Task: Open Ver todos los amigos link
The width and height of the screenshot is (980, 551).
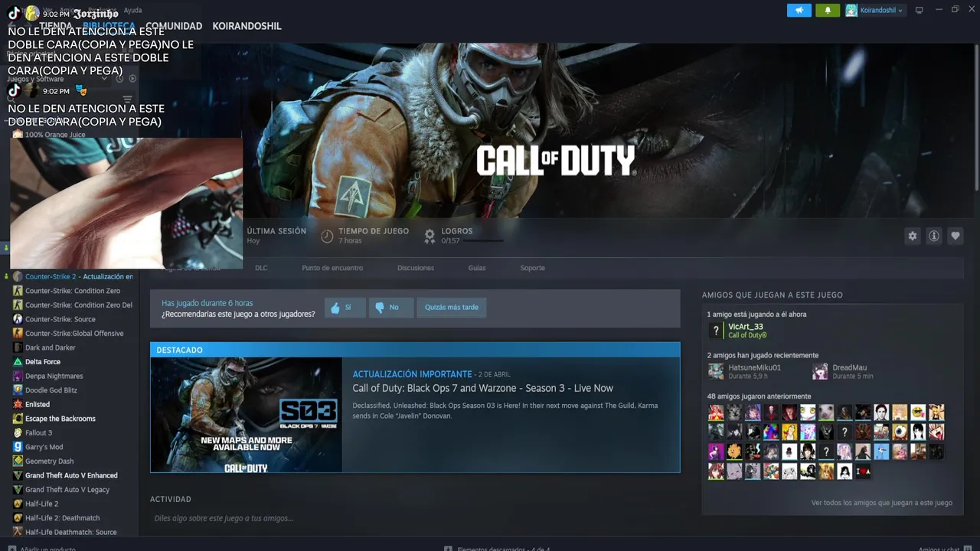Action: (882, 503)
